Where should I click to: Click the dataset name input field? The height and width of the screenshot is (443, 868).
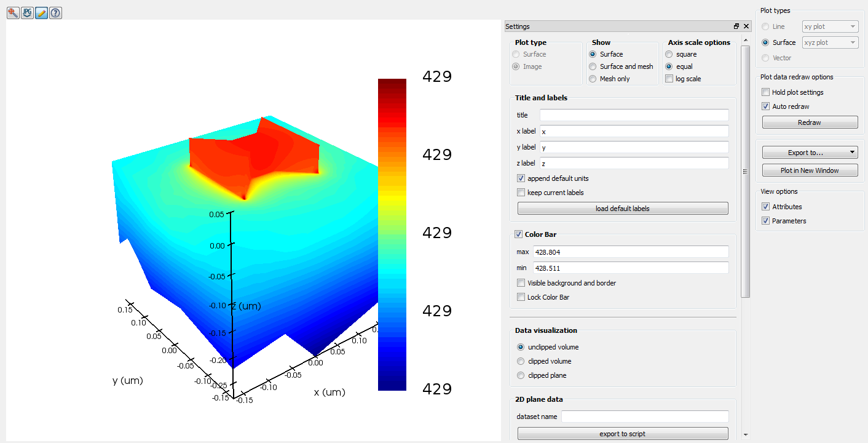tap(644, 417)
